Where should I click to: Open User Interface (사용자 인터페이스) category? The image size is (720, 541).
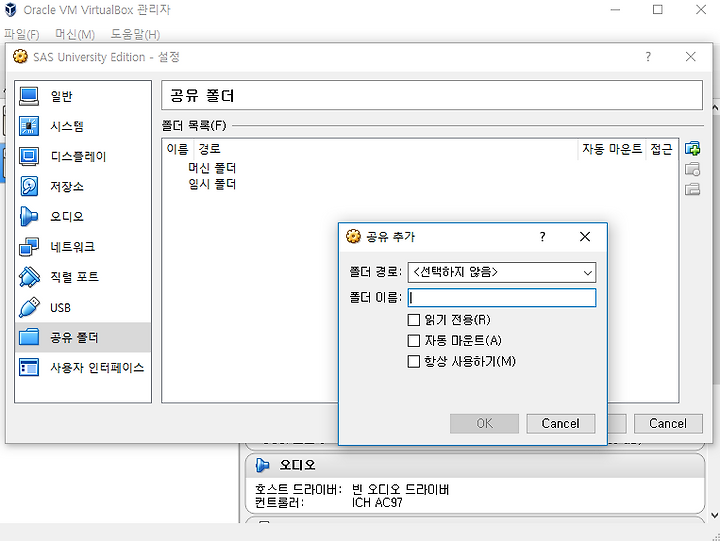click(x=83, y=367)
